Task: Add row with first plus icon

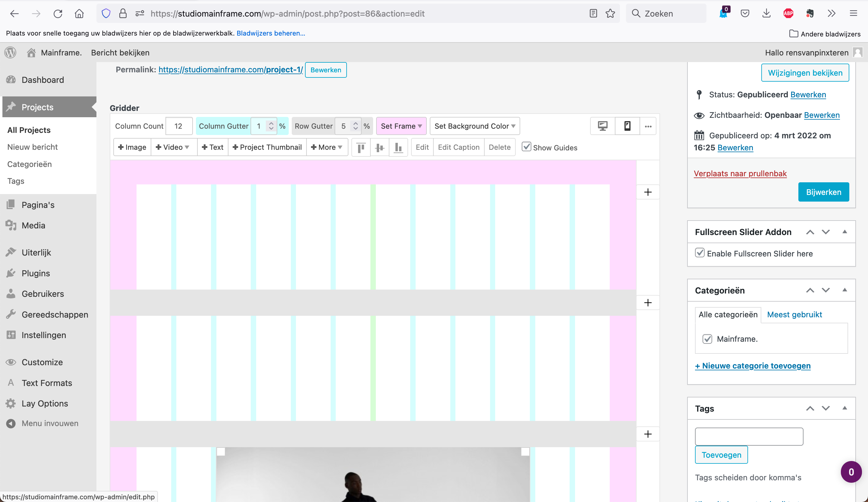Action: tap(648, 192)
